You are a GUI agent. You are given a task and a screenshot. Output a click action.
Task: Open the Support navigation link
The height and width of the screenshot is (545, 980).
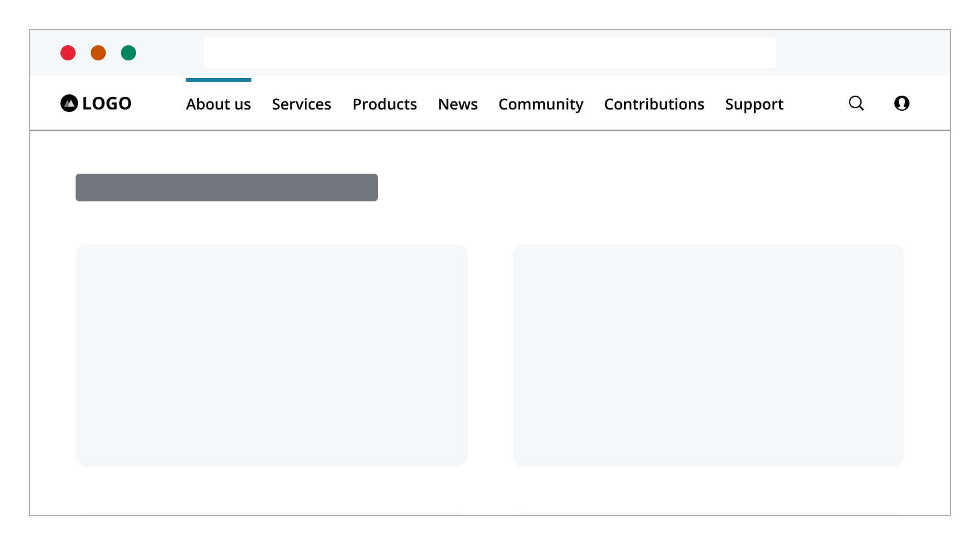pos(754,104)
